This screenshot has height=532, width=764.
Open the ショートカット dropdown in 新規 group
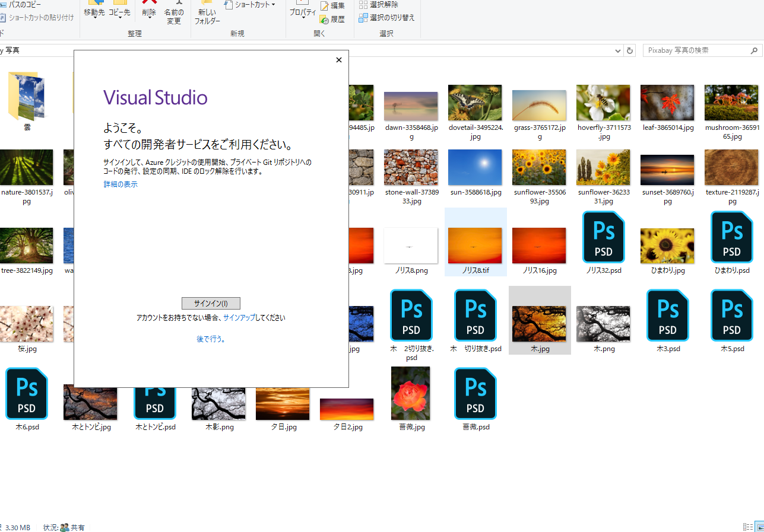coord(274,5)
